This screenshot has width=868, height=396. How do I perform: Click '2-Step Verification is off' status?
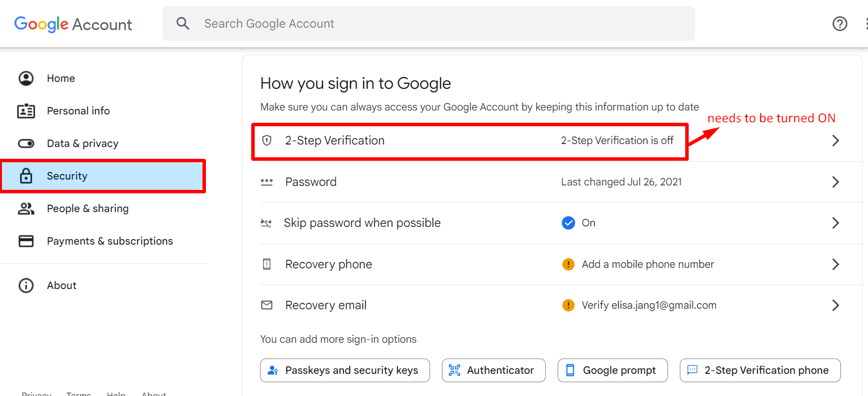coord(617,141)
